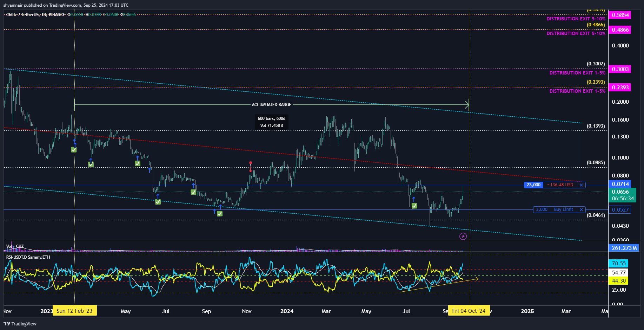Click the 0.0527 order price label
644x330 pixels.
tap(620, 210)
